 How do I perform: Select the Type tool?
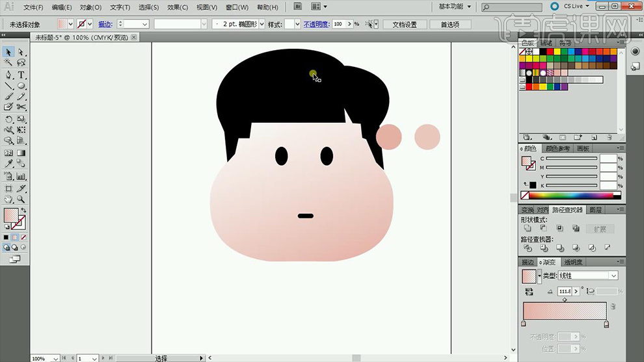(21, 75)
